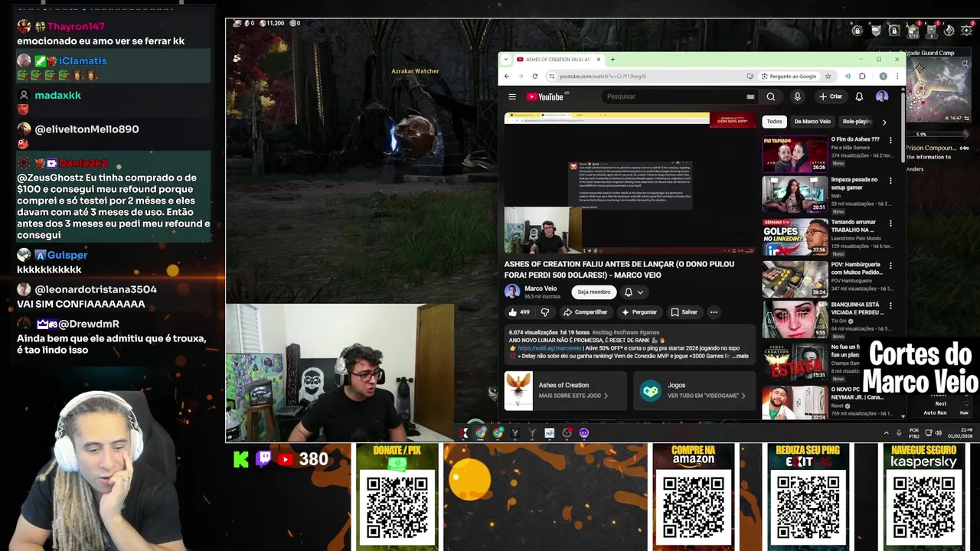Open Chrome profile avatar
The height and width of the screenshot is (551, 980).
point(883,77)
